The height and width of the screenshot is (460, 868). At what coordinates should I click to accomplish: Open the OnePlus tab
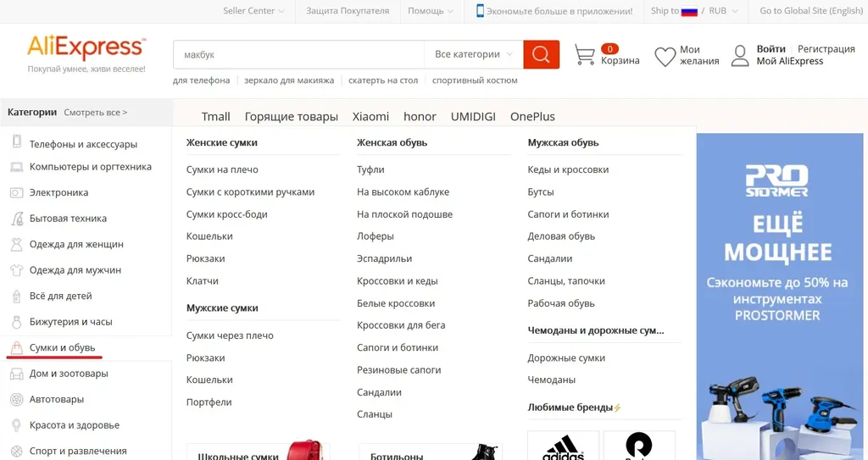click(532, 116)
